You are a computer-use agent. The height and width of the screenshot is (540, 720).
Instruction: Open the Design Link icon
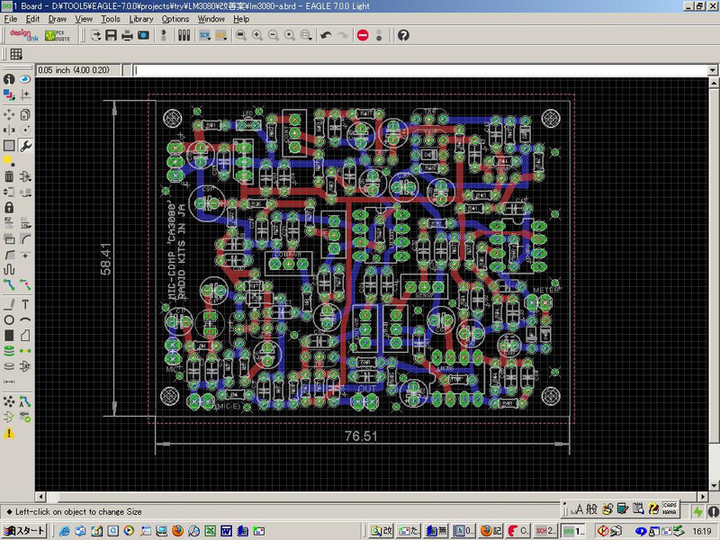pyautogui.click(x=23, y=35)
